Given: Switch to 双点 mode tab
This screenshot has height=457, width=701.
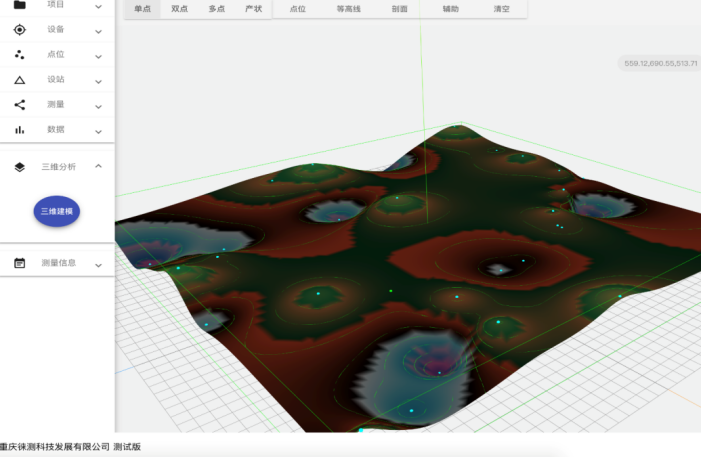Looking at the screenshot, I should point(180,8).
